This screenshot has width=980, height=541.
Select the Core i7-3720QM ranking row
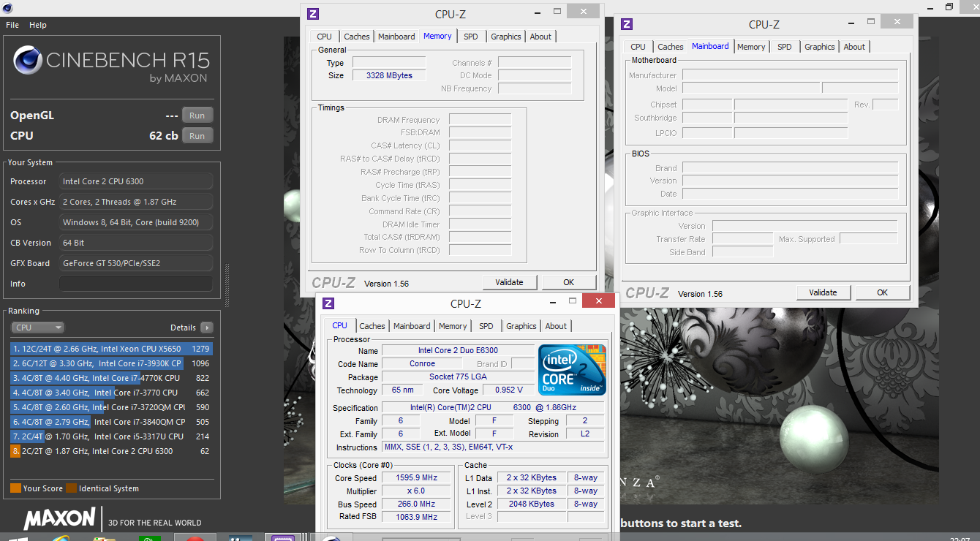pyautogui.click(x=111, y=407)
